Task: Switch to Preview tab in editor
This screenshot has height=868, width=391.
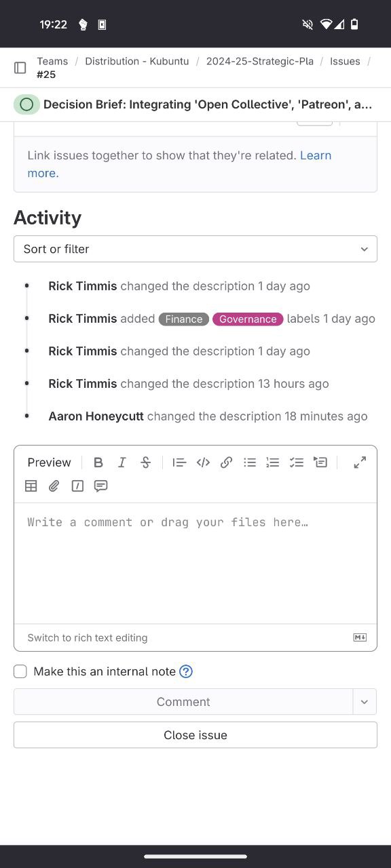Action: (50, 462)
